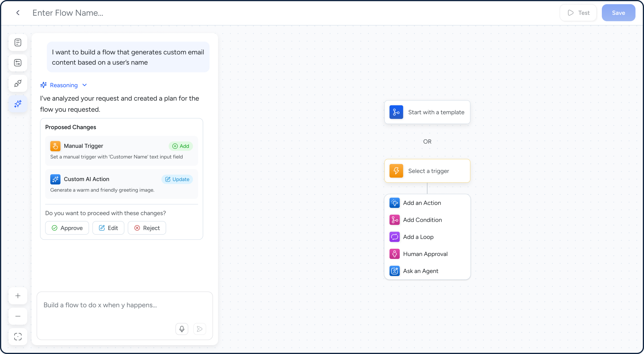Choose Add a Loop option
Image resolution: width=644 pixels, height=354 pixels.
(427, 237)
